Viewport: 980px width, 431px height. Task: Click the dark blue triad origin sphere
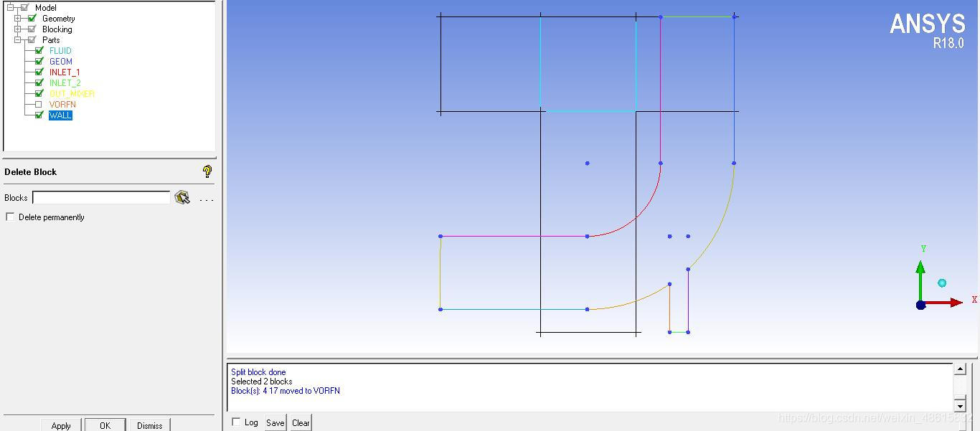920,305
